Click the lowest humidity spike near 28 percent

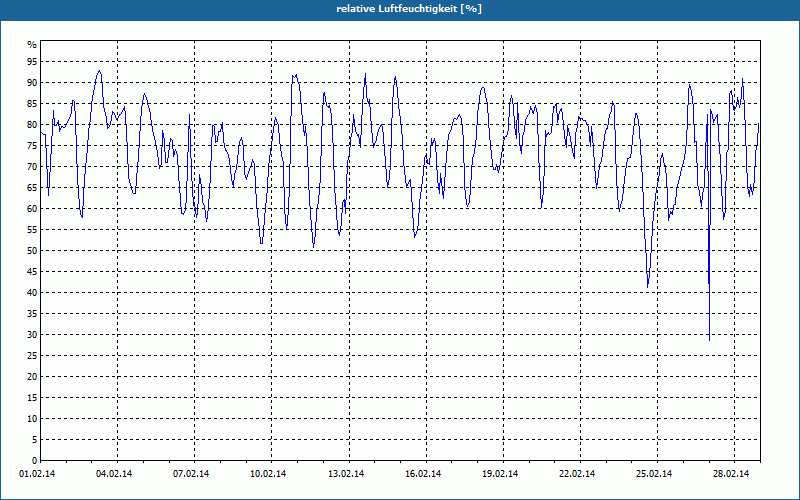click(x=710, y=339)
